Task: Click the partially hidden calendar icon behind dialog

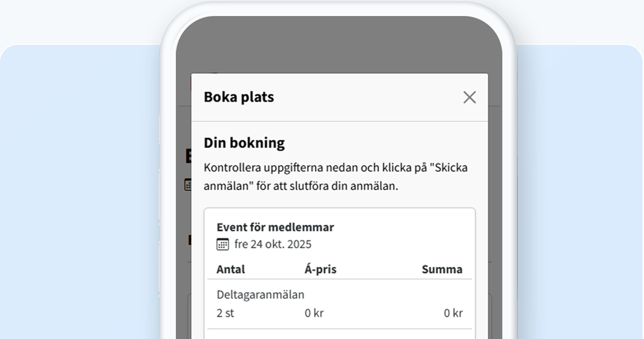Action: 187,185
